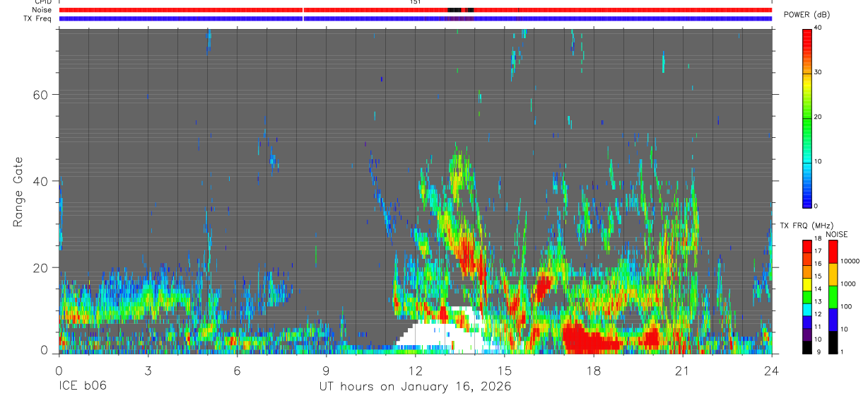The width and height of the screenshot is (868, 401).
Task: Click the 10000 tick on NOISE legend
Action: coord(850,261)
